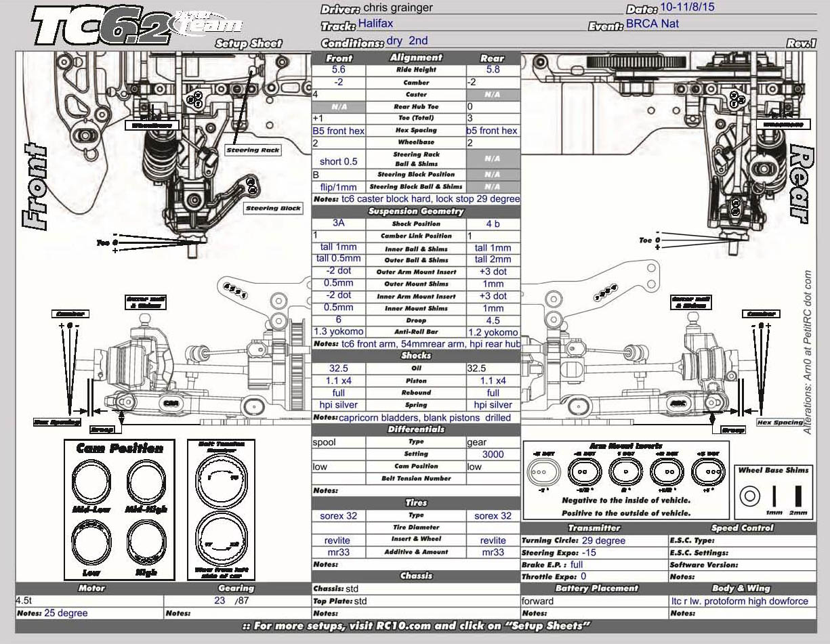The width and height of the screenshot is (830, 644).
Task: Click the Track field 'Halifax'
Action: click(x=376, y=24)
